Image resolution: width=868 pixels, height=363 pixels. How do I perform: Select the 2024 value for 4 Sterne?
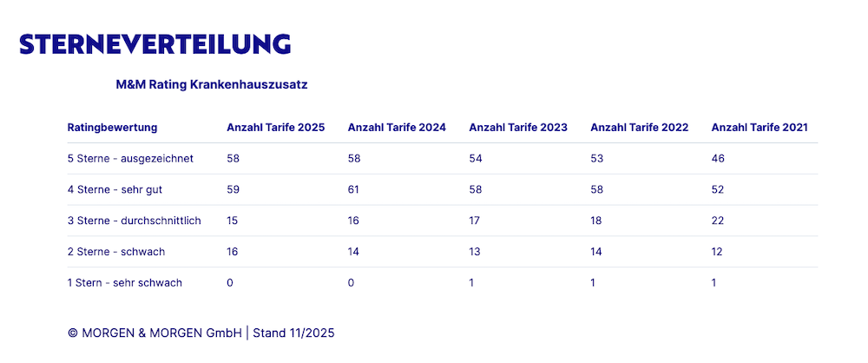coord(354,189)
